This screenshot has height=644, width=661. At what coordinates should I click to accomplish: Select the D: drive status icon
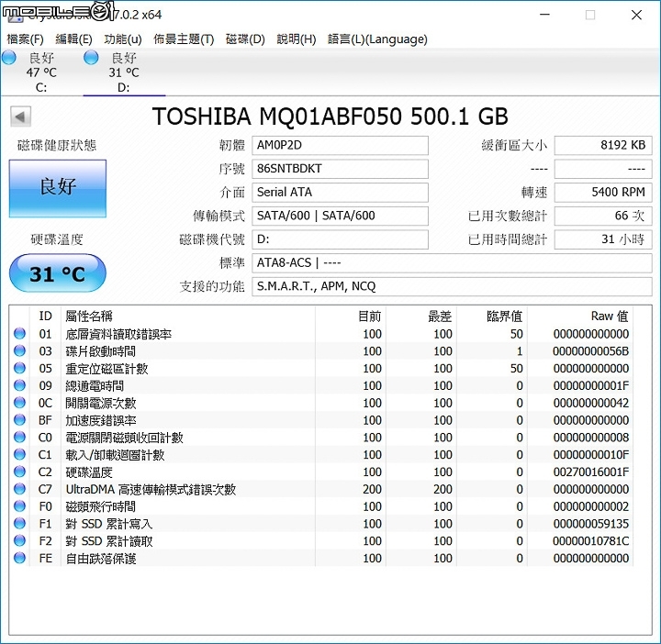click(x=91, y=58)
